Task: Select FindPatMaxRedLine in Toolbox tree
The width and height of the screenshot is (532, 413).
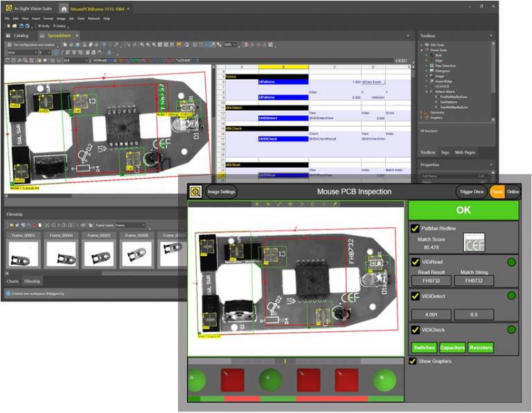Action: pos(453,97)
